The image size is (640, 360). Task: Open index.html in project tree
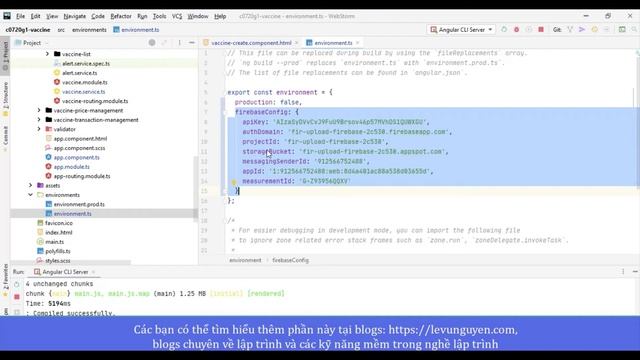(58, 232)
